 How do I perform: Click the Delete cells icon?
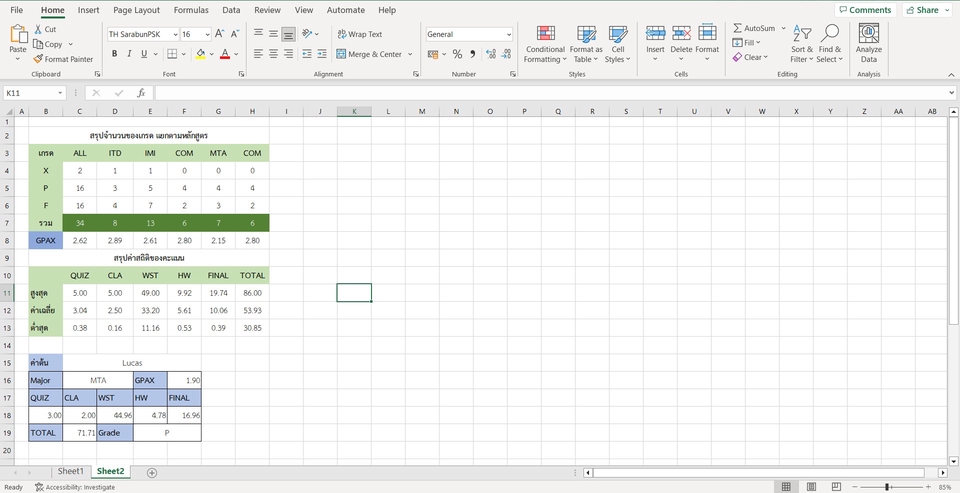pos(681,34)
